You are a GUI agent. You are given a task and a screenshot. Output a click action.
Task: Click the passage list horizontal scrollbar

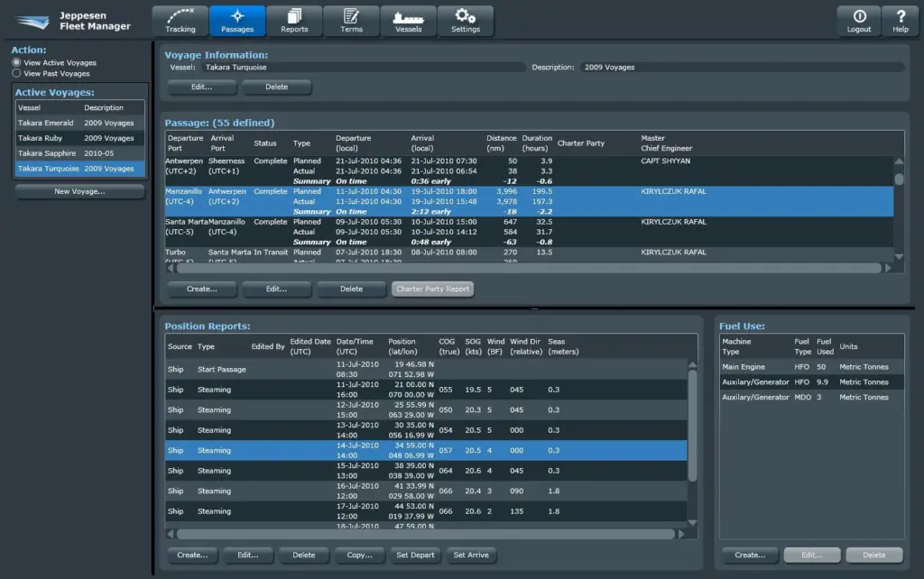[529, 268]
